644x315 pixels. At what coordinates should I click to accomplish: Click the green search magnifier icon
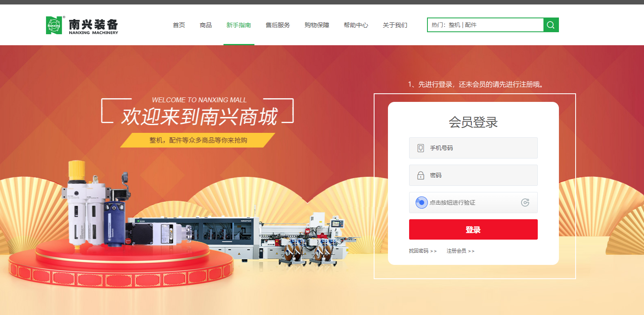(551, 25)
